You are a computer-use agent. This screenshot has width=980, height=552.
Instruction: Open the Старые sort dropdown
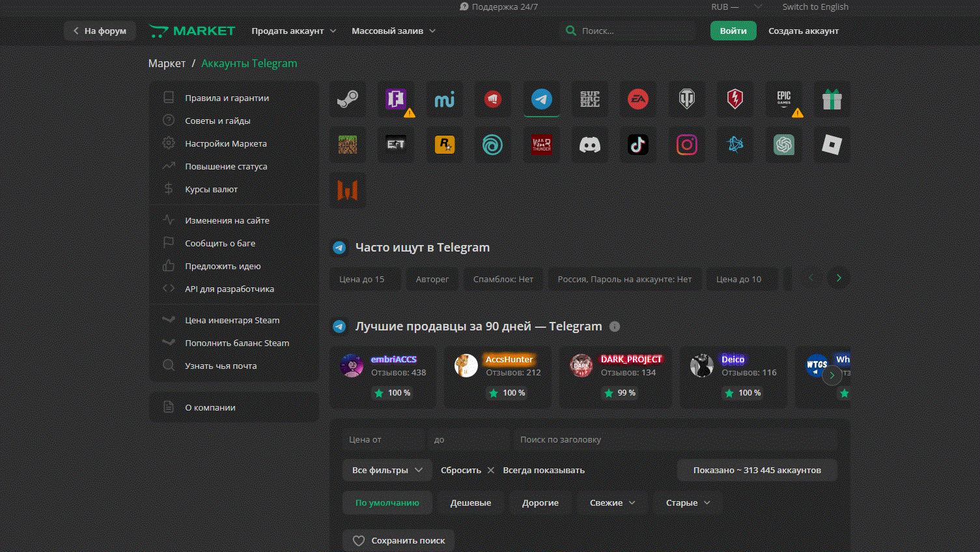click(688, 502)
